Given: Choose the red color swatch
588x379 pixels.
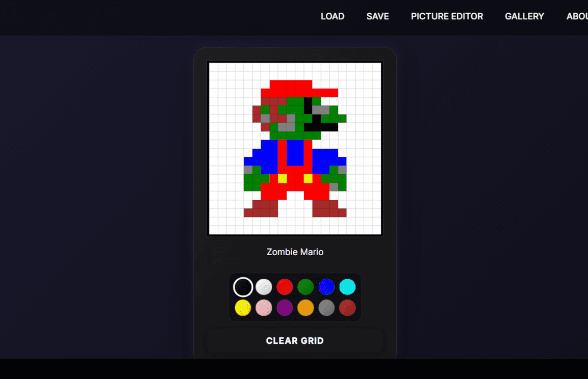Looking at the screenshot, I should tap(285, 287).
